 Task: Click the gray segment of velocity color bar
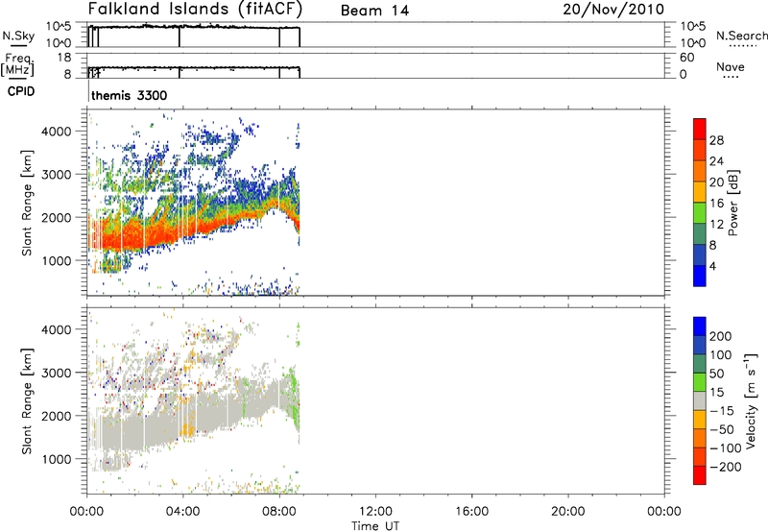(x=700, y=400)
